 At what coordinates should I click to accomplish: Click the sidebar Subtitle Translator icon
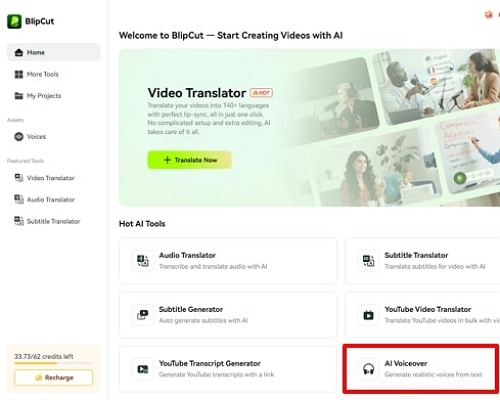19,221
